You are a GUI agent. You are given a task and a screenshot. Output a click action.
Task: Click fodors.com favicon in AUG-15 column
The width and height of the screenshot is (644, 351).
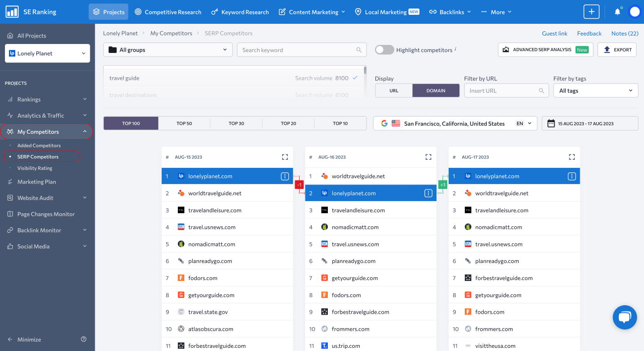pos(181,278)
